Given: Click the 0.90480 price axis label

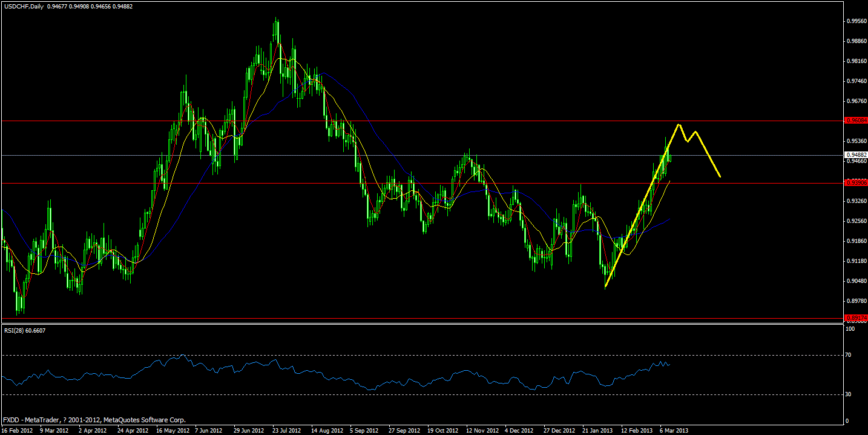Looking at the screenshot, I should coord(856,281).
